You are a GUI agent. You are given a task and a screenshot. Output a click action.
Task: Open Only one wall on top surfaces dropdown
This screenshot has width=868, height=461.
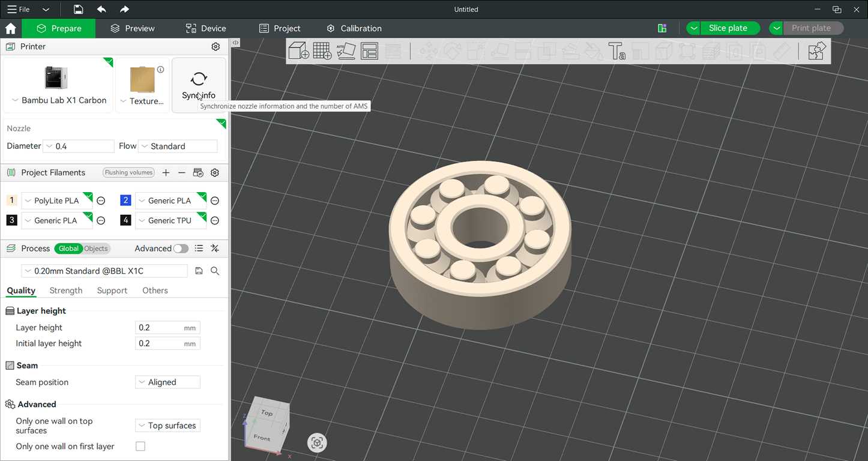(168, 426)
